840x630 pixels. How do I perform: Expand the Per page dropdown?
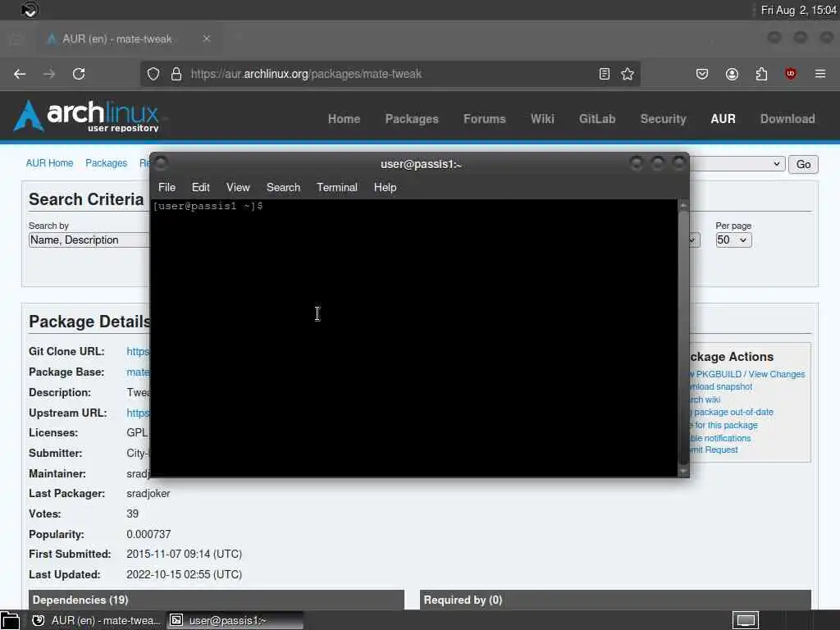tap(733, 240)
